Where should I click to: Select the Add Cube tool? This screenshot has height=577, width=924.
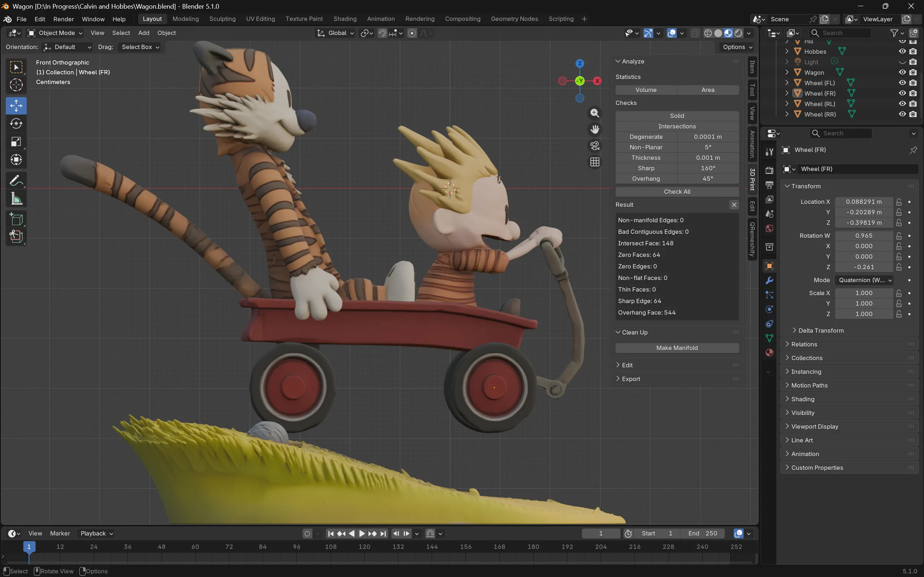(x=16, y=219)
